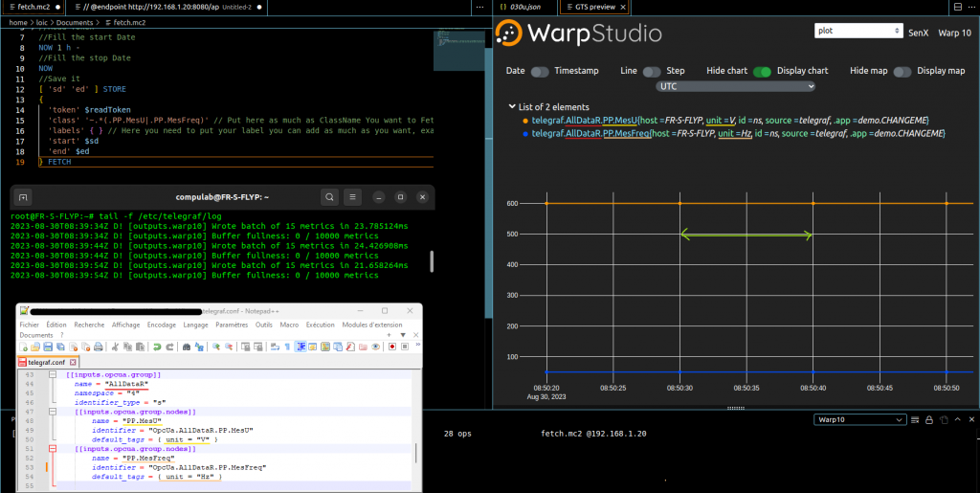Switch to the fetch.mc2 editor tab
This screenshot has height=493, width=980.
pyautogui.click(x=33, y=7)
